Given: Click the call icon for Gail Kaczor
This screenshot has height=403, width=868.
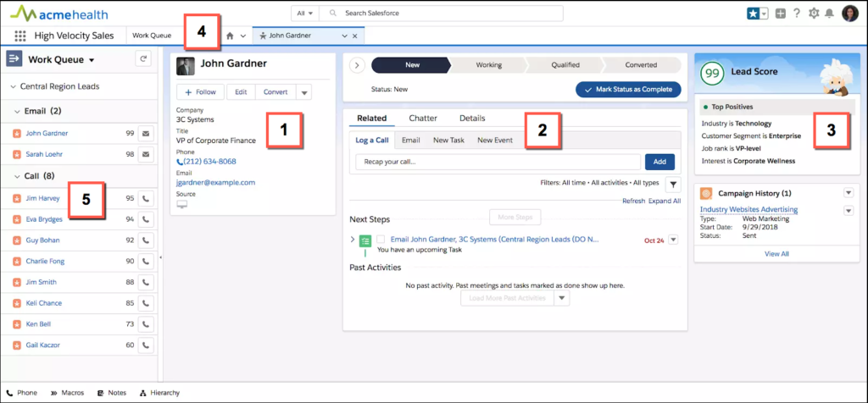Looking at the screenshot, I should (146, 345).
